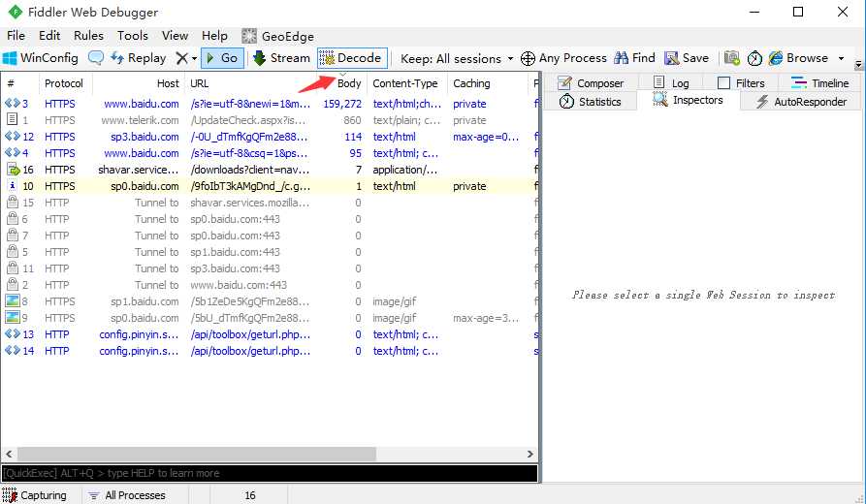Click horizontal scrollbar right arrow

click(530, 454)
